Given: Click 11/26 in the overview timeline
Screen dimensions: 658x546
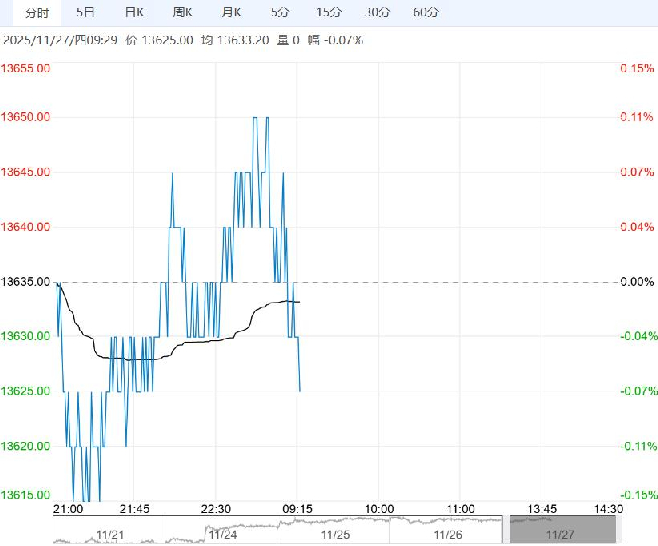Looking at the screenshot, I should (447, 535).
